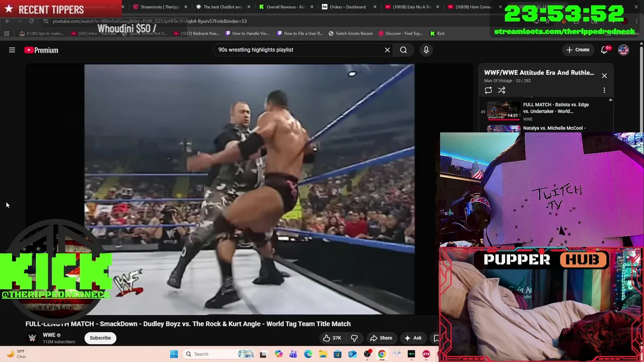
Task: Launch Copilot from taskbar
Action: [x=278, y=354]
